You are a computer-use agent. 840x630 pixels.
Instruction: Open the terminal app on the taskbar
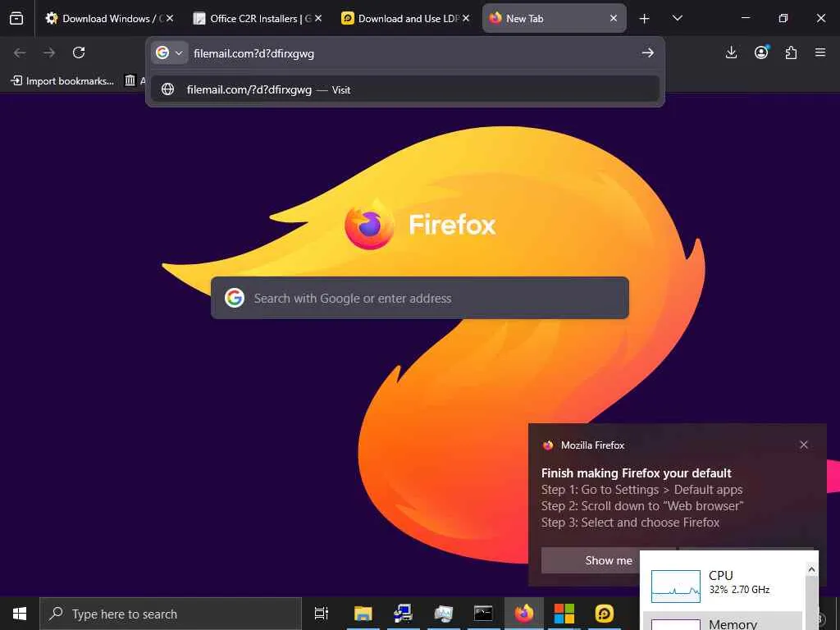pos(483,614)
